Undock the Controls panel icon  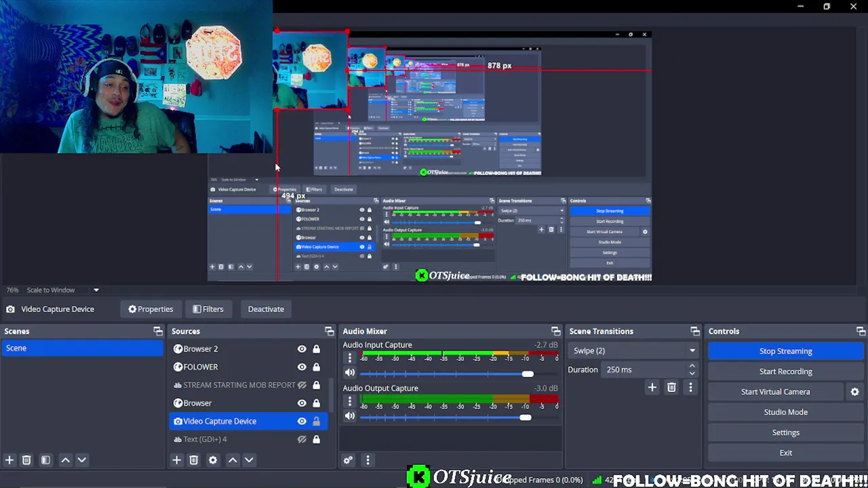pos(861,331)
